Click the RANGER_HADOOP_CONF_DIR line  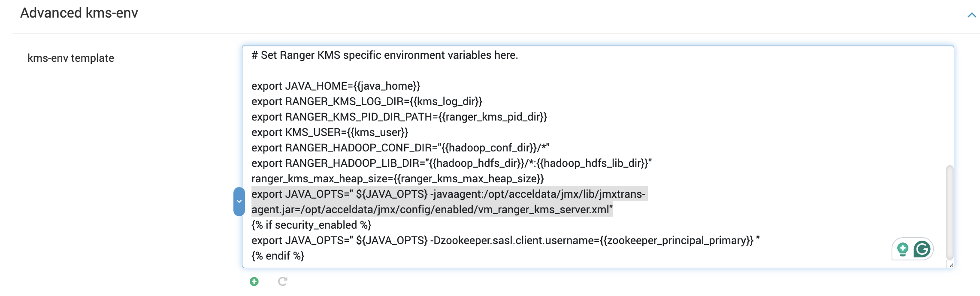[400, 148]
